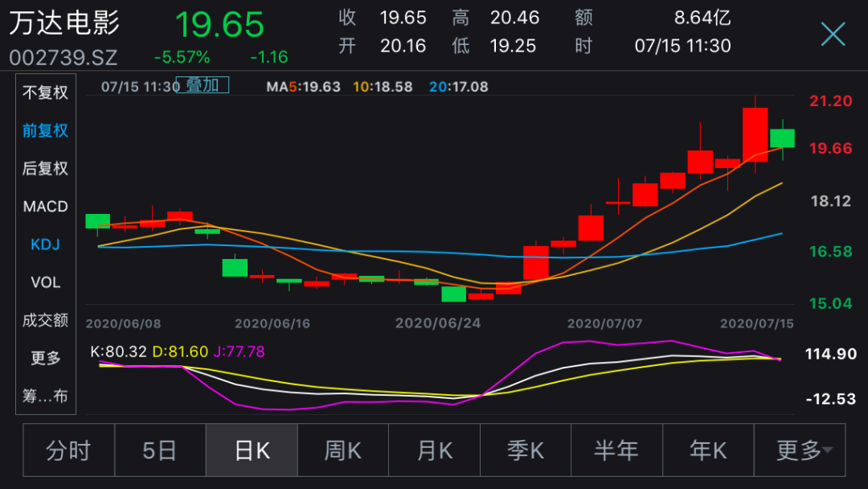The image size is (868, 489).
Task: Tap the -1.16 price change value
Action: click(269, 57)
